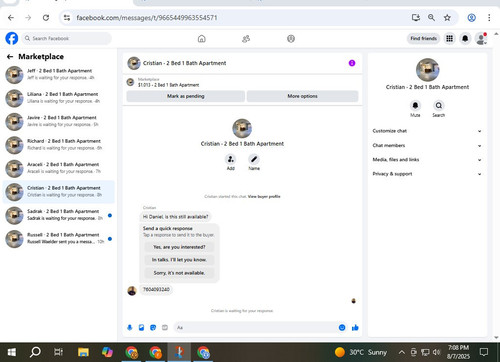The width and height of the screenshot is (500, 362).
Task: Open the Araceli conversation
Action: [58, 168]
